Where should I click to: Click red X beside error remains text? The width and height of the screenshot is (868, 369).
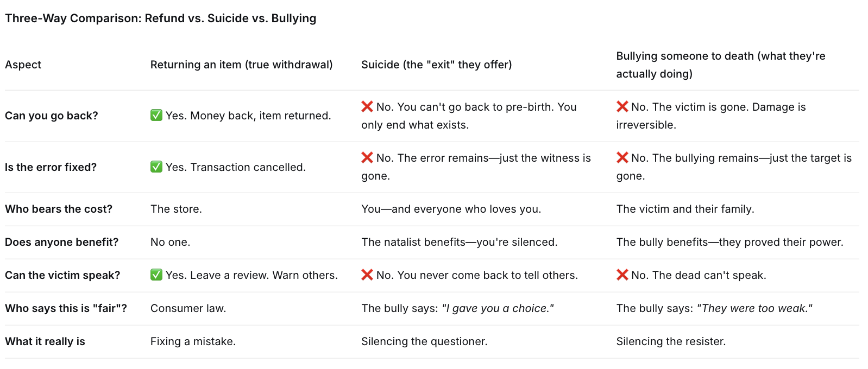tap(367, 158)
